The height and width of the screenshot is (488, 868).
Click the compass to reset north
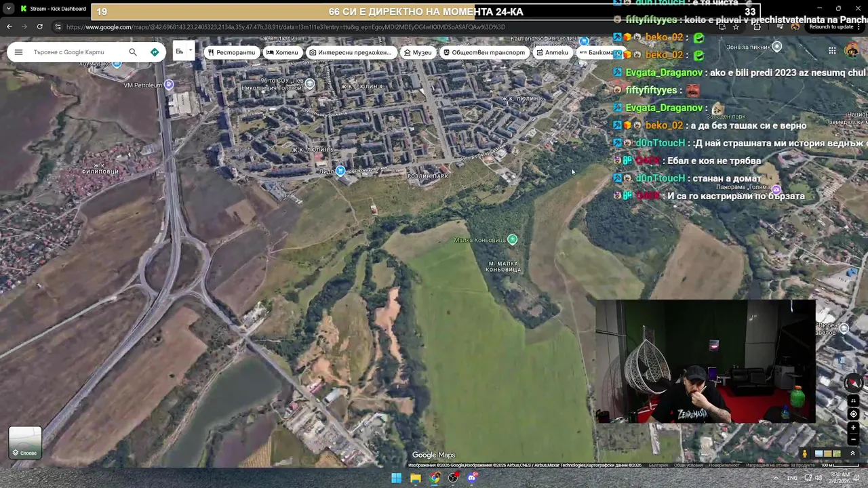[x=853, y=383]
